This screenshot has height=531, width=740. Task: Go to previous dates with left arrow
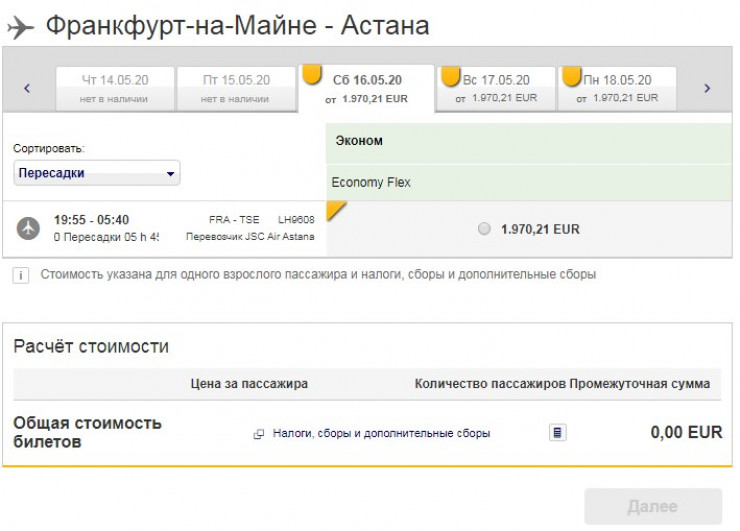point(27,88)
